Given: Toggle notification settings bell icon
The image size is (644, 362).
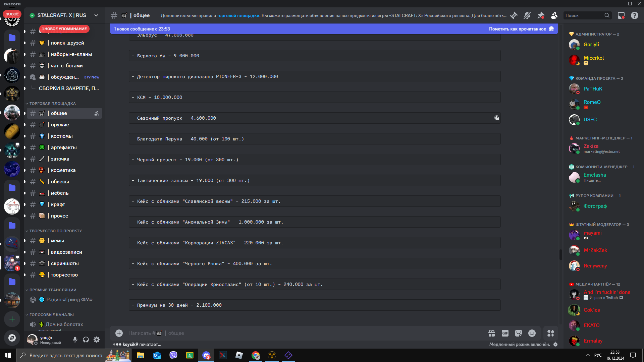Looking at the screenshot, I should pyautogui.click(x=527, y=15).
